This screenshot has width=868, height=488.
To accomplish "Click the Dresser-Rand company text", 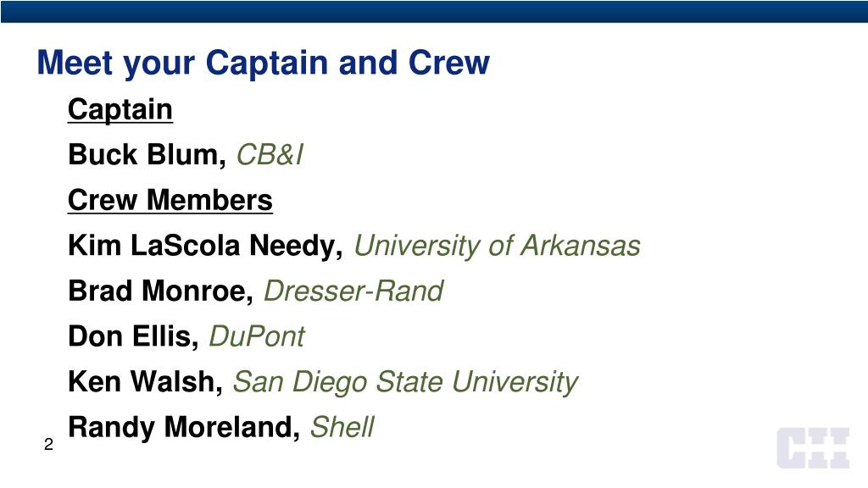I will point(353,291).
